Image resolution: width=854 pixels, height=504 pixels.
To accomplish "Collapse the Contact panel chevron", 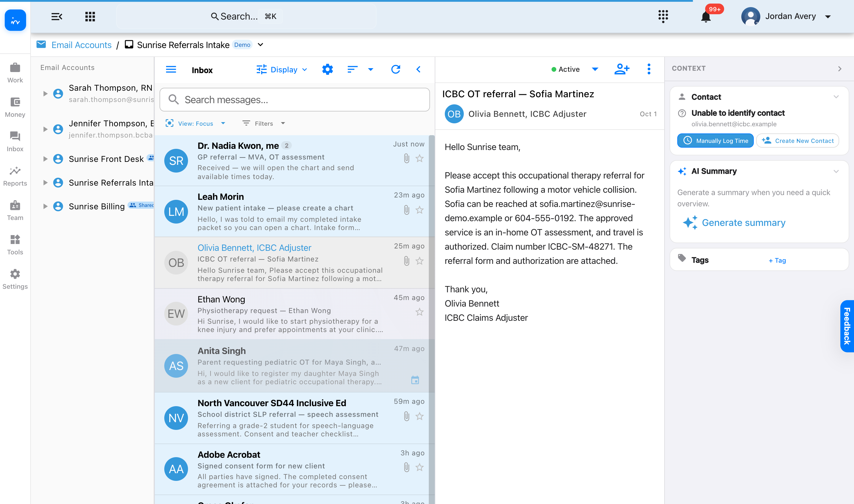I will point(836,97).
